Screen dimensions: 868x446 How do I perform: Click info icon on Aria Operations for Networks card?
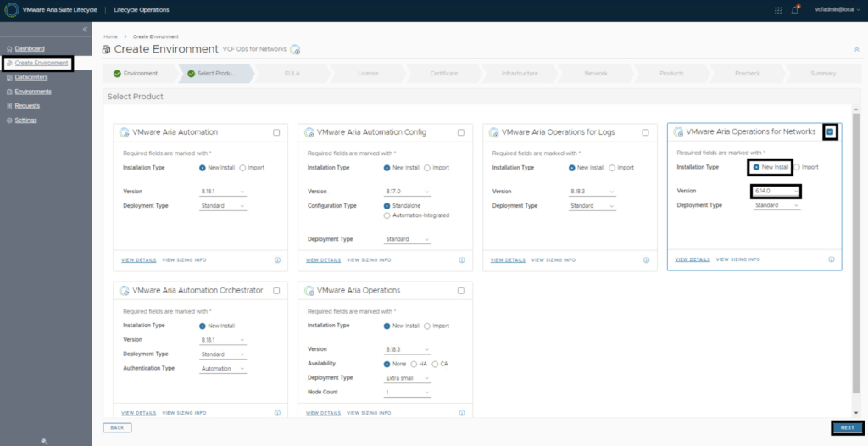831,259
